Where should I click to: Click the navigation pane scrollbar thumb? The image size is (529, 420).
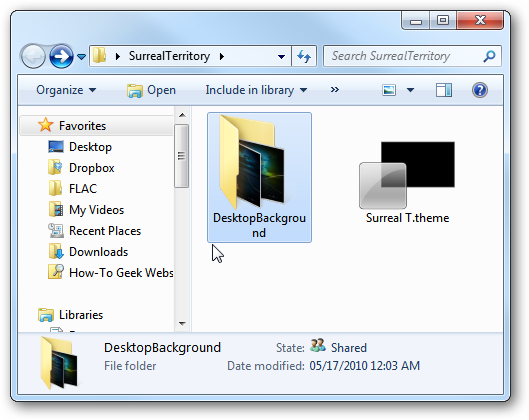[x=182, y=156]
